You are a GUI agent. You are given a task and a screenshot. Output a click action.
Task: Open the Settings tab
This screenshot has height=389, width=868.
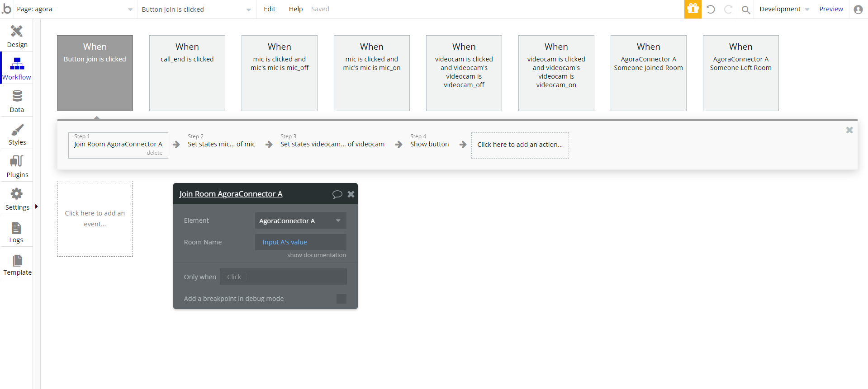pos(17,199)
